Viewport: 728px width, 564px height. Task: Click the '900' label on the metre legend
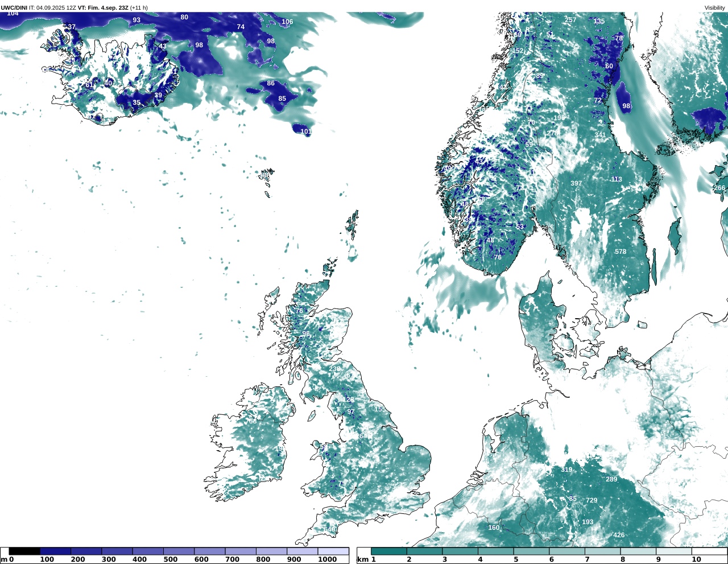(x=293, y=559)
